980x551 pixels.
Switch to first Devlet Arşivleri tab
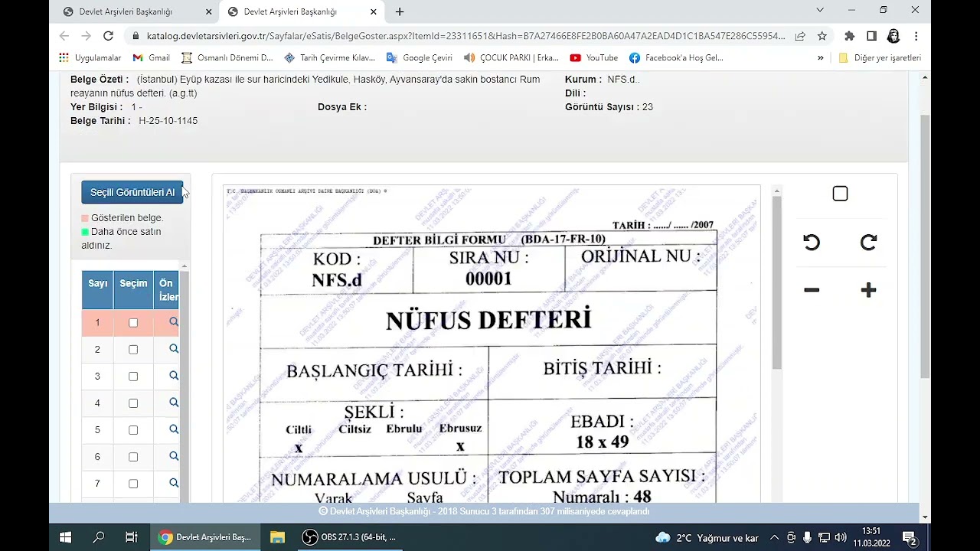click(x=127, y=11)
